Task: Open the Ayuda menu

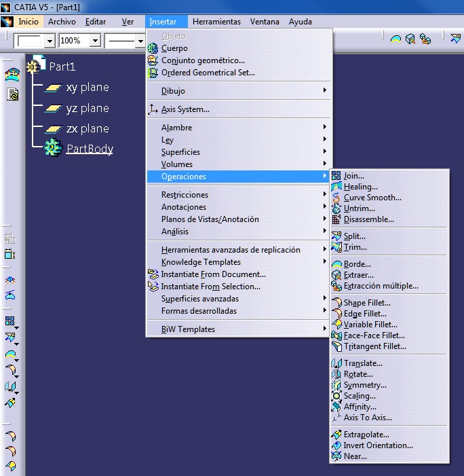Action: [301, 22]
